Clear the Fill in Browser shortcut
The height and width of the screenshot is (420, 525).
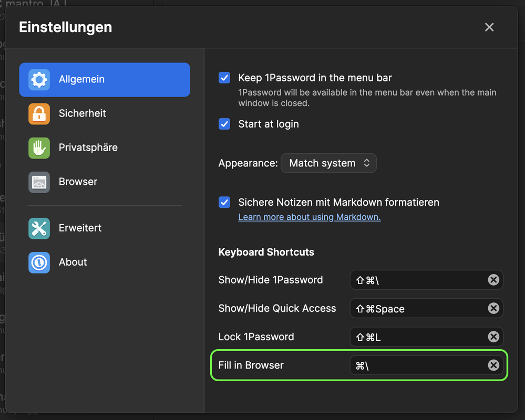pos(493,365)
